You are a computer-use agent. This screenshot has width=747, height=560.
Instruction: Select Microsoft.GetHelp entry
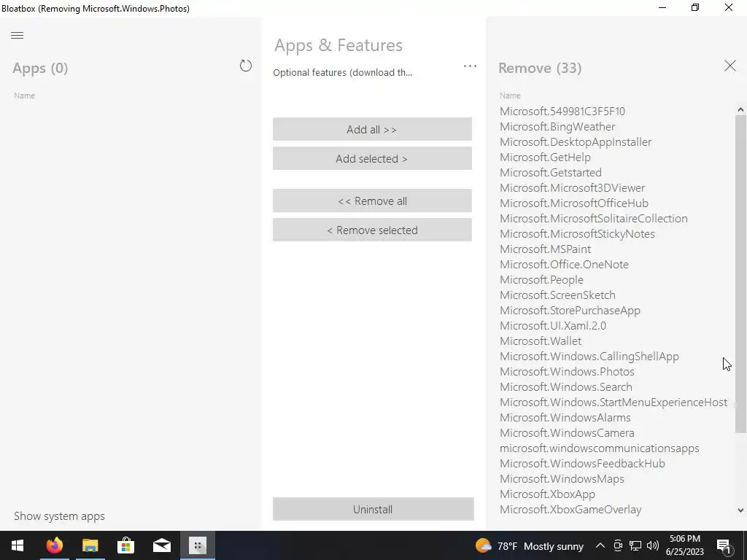[x=545, y=157]
